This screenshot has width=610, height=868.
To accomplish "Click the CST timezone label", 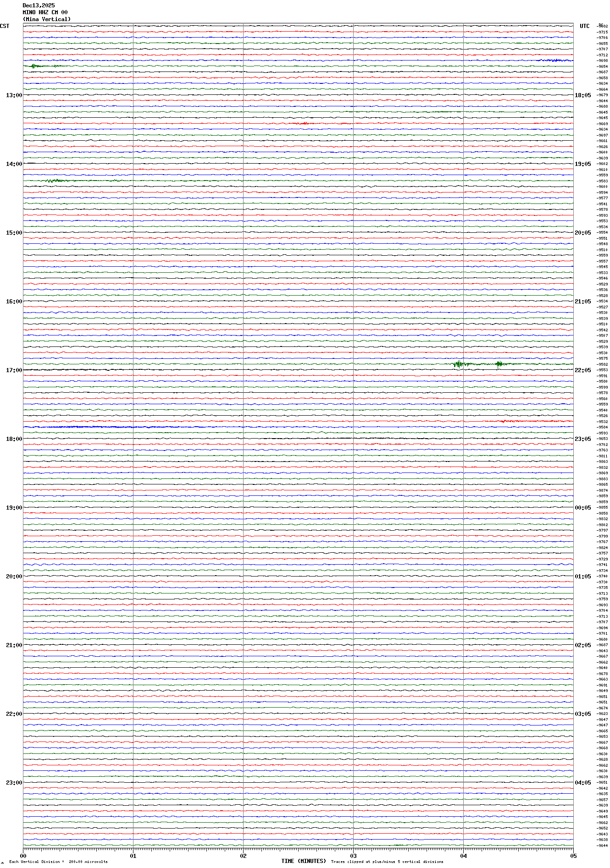I will point(5,26).
